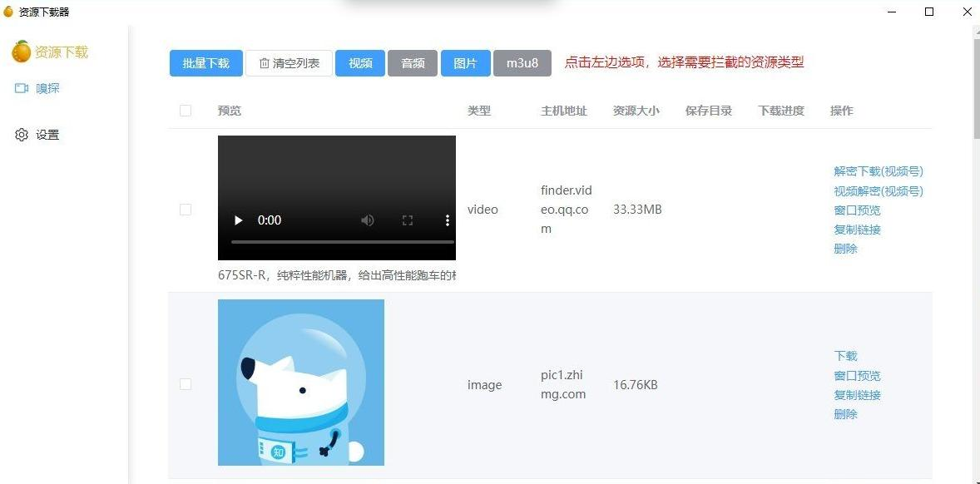Screen dimensions: 980x484
Task: Select the image row checkbox
Action: pyautogui.click(x=186, y=384)
